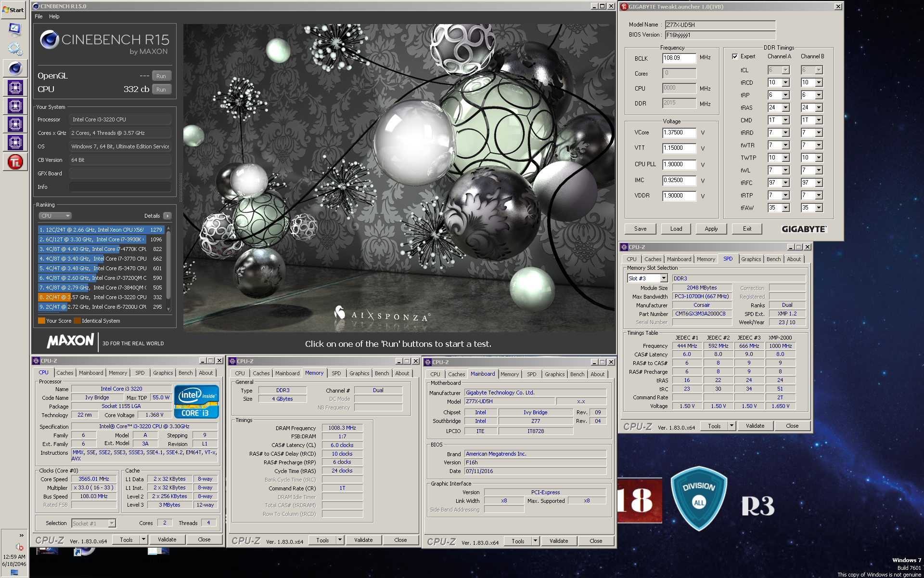This screenshot has width=924, height=578.
Task: Open the Windows Start button
Action: 14,10
